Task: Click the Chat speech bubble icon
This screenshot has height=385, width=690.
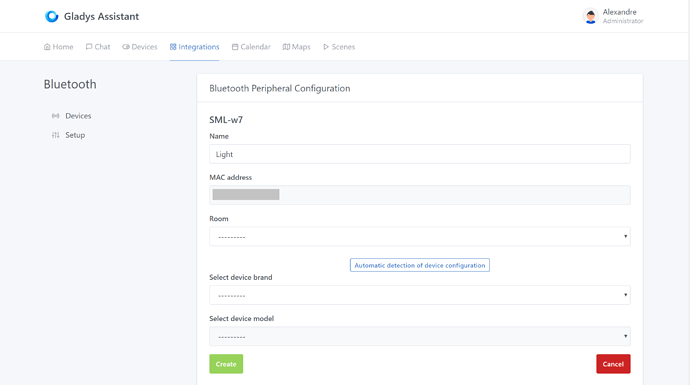Action: pos(89,47)
